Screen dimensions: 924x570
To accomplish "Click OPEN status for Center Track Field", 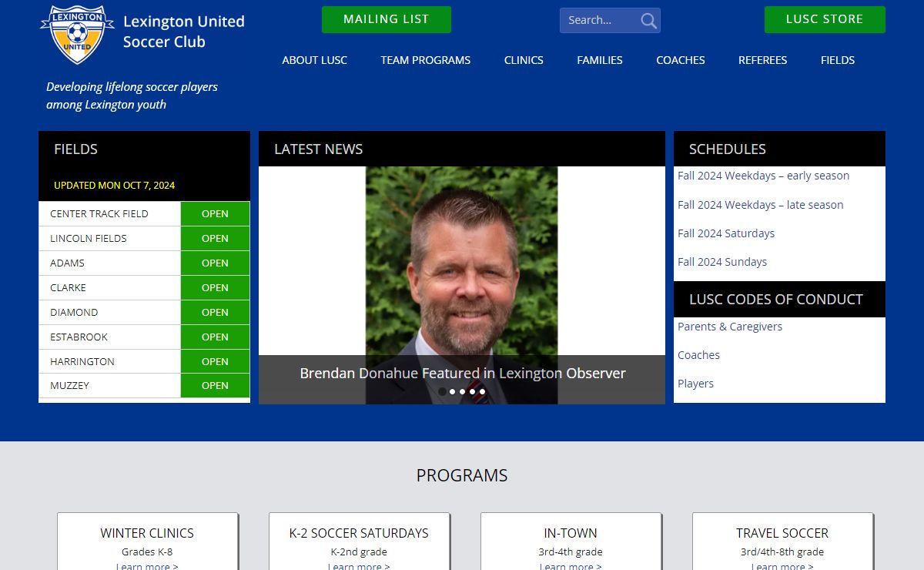I will tap(215, 213).
